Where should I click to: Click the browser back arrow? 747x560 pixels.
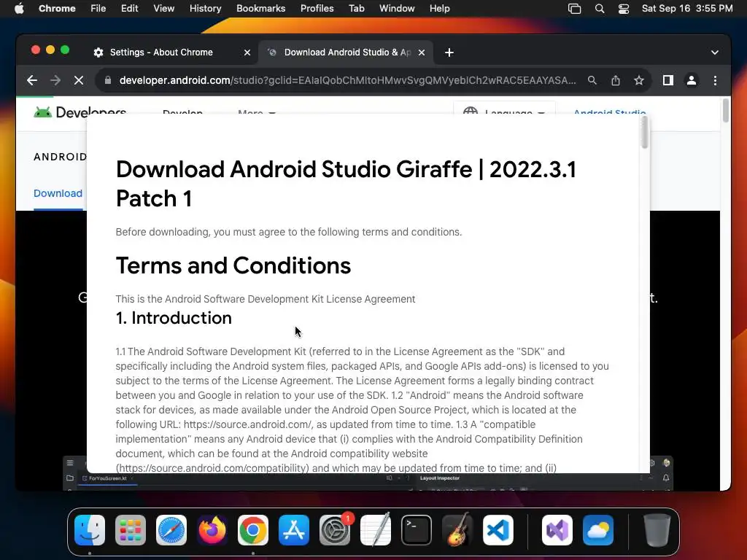point(32,80)
